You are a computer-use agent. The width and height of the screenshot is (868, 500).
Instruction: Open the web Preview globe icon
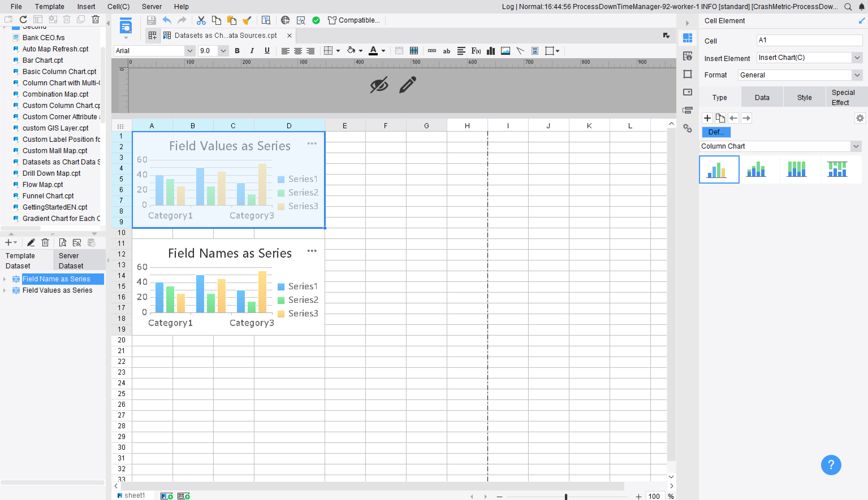[285, 20]
